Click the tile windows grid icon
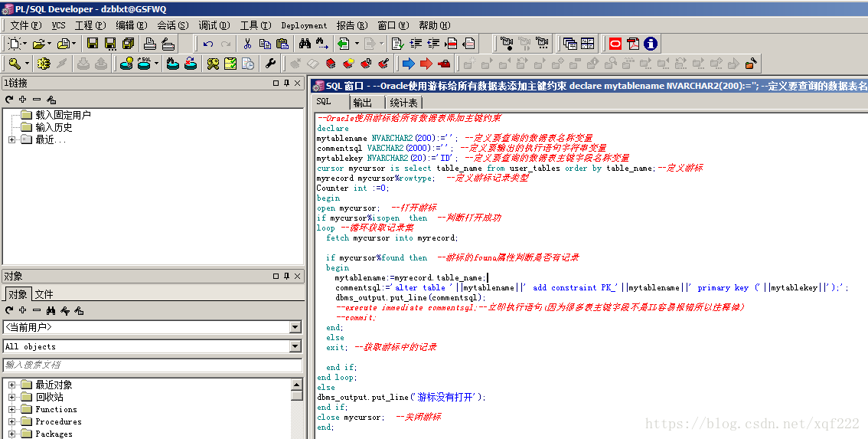This screenshot has height=439, width=868. coord(587,43)
